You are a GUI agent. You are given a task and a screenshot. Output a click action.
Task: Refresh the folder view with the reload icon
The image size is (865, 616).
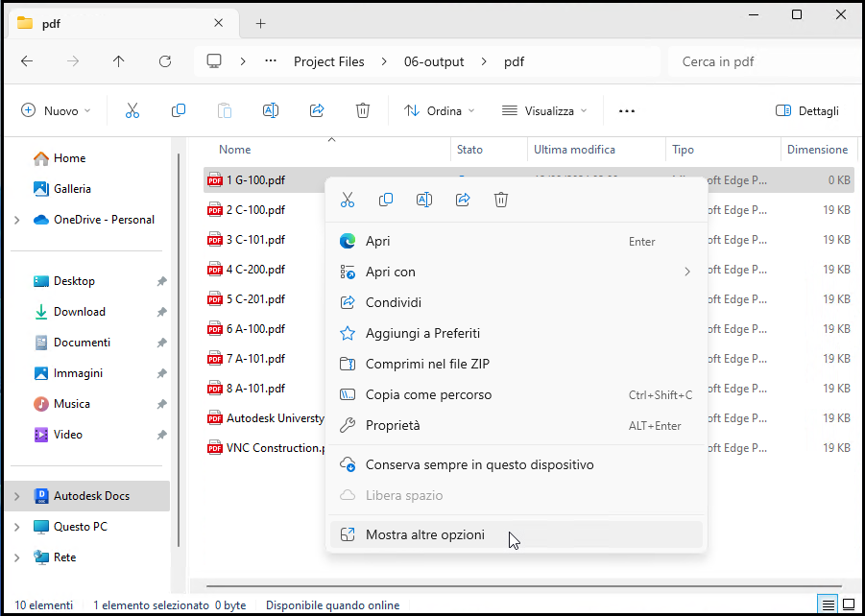164,60
